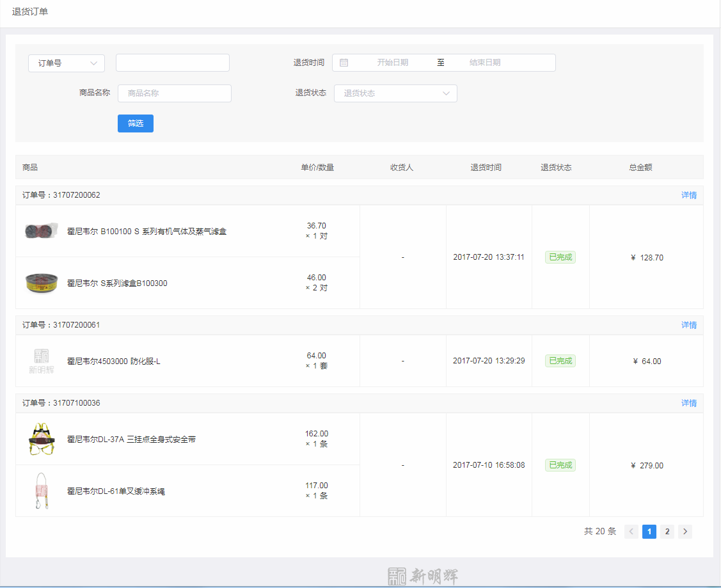Click return time 2017-07-20 13:37:11
The height and width of the screenshot is (588, 721).
tap(489, 257)
